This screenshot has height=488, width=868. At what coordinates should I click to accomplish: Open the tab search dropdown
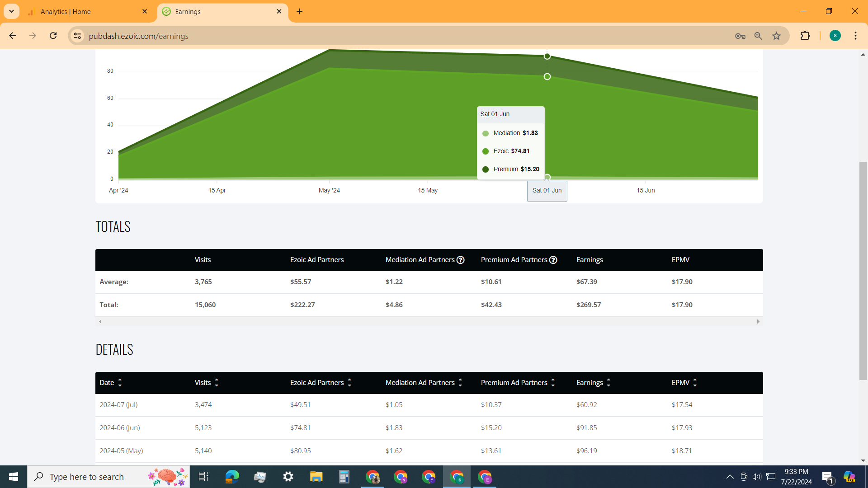click(11, 11)
